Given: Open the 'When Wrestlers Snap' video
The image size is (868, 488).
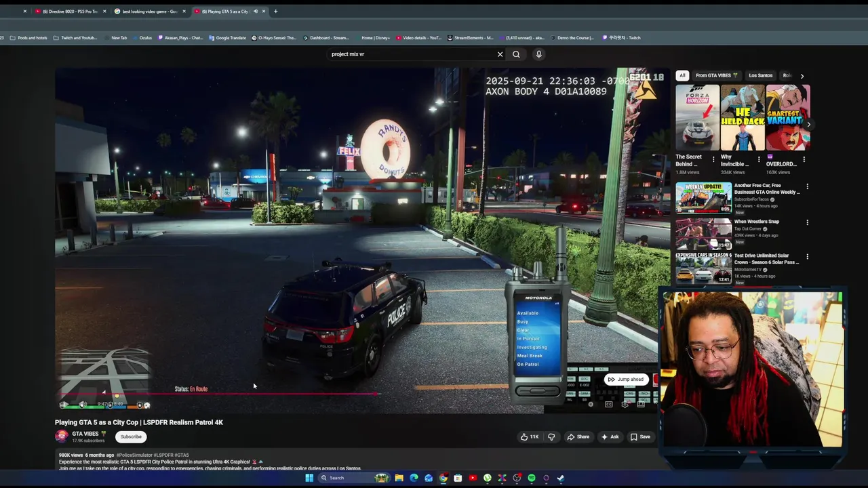Looking at the screenshot, I should click(x=757, y=222).
